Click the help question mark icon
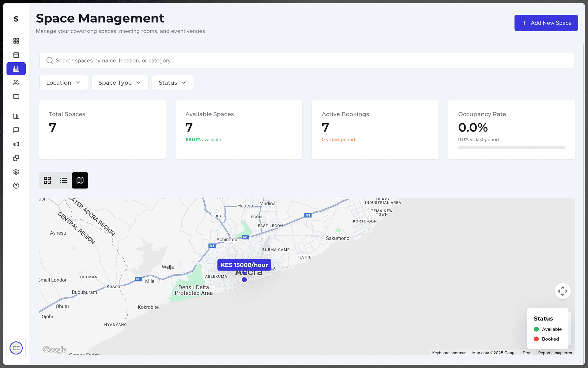 tap(16, 186)
